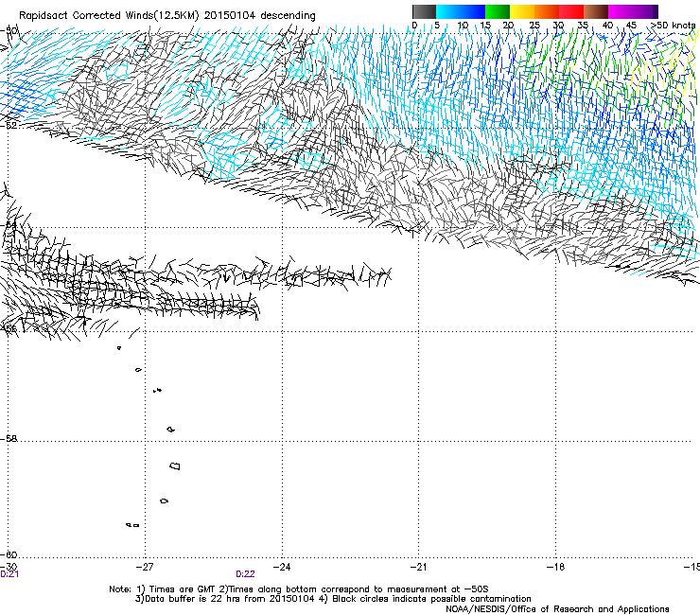The width and height of the screenshot is (700, 615).
Task: Click the longitude label '-27'
Action: click(x=145, y=567)
